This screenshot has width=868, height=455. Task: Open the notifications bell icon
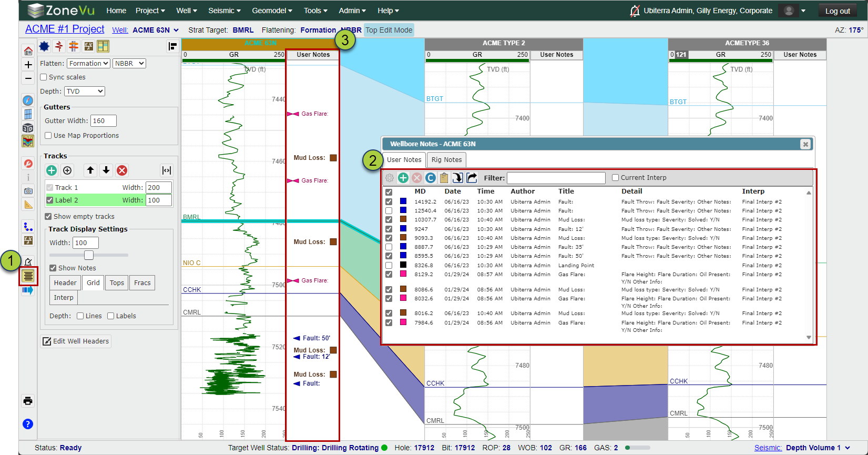(635, 11)
